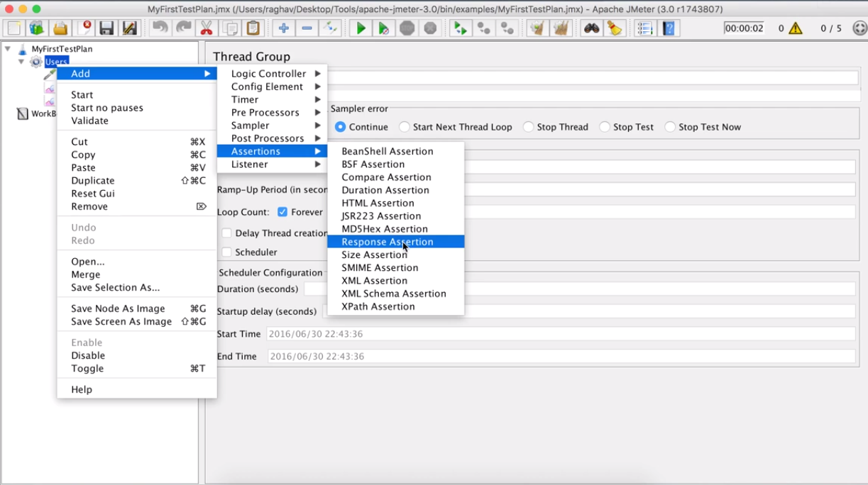Screen dimensions: 868x485
Task: Click the grey Stop icon
Action: [407, 28]
